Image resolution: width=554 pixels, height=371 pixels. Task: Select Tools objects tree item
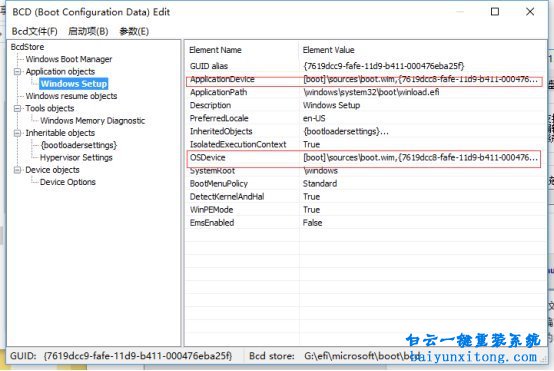pyautogui.click(x=50, y=108)
